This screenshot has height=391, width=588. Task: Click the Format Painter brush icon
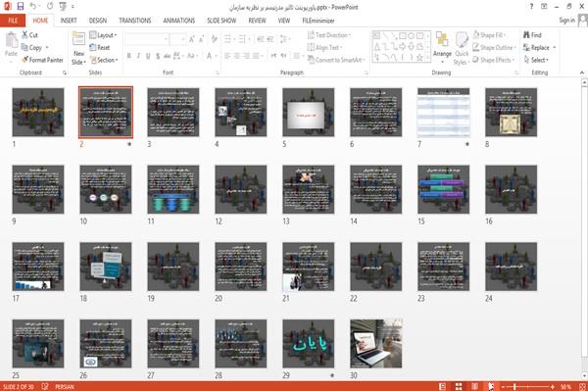25,60
